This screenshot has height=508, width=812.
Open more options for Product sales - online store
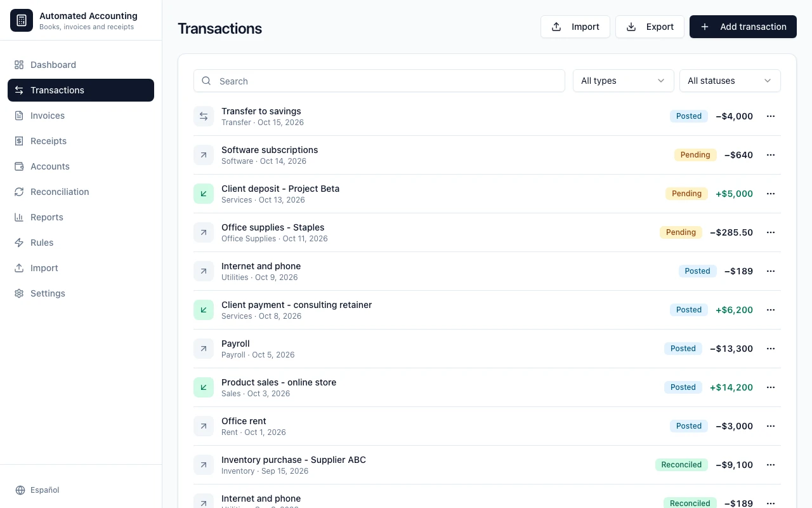(x=771, y=387)
